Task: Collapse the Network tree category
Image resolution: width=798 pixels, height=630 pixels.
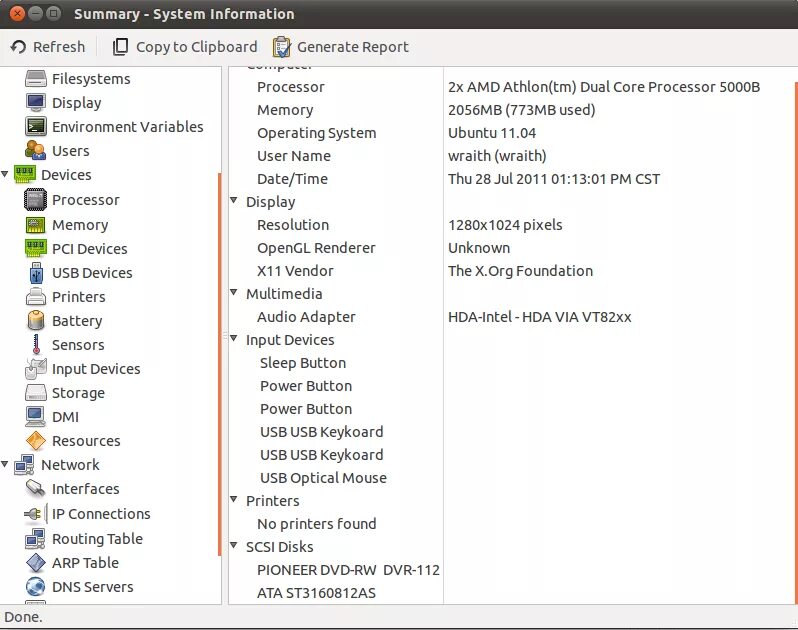Action: [6, 465]
